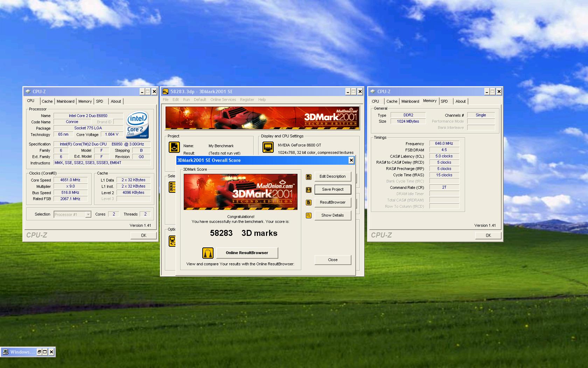The width and height of the screenshot is (588, 368).
Task: Click OK in the left CPU-Z window
Action: 143,236
